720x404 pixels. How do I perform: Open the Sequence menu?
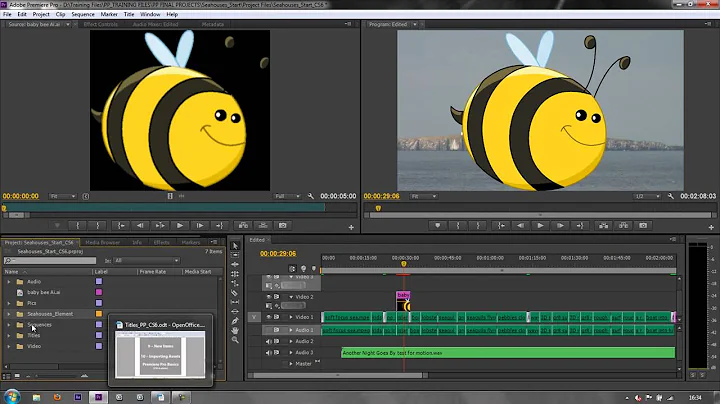point(83,14)
